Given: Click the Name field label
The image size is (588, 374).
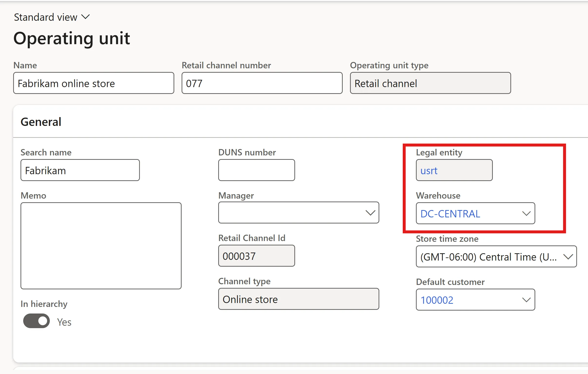Looking at the screenshot, I should pos(25,65).
